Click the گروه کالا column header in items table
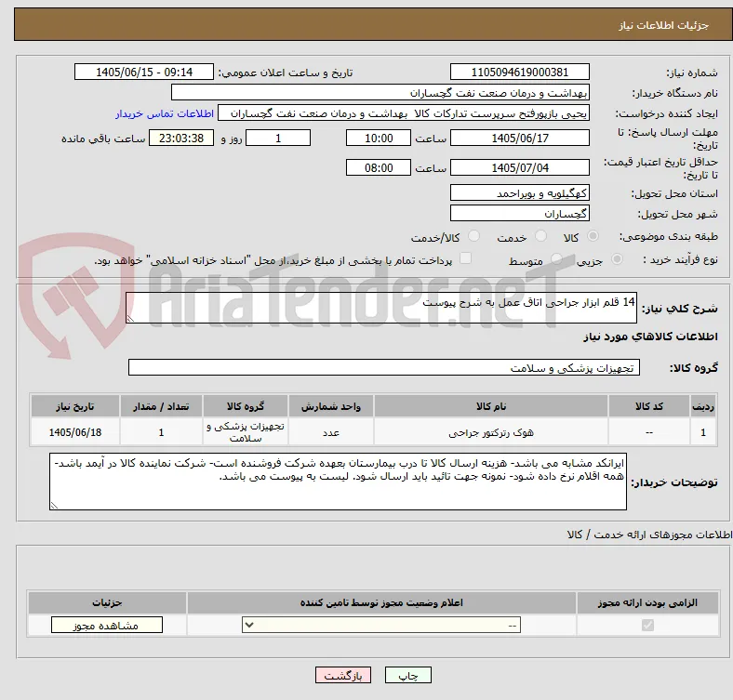The height and width of the screenshot is (700, 733). [x=246, y=406]
